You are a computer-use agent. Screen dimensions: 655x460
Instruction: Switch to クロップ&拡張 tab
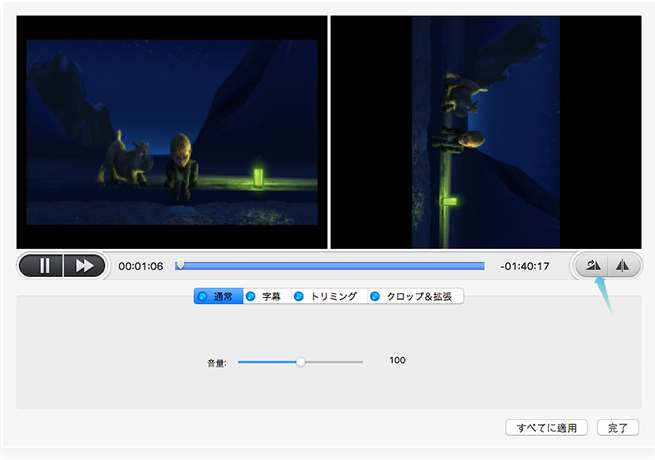[415, 296]
